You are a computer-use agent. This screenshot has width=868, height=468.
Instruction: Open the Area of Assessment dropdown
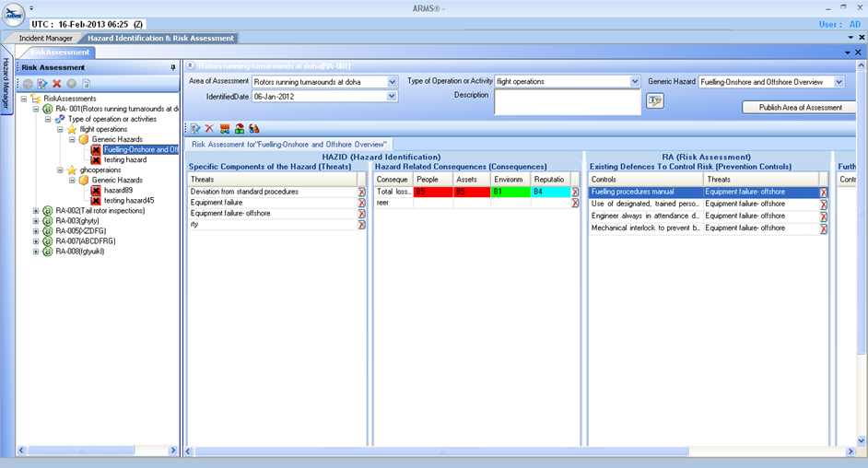tap(392, 82)
